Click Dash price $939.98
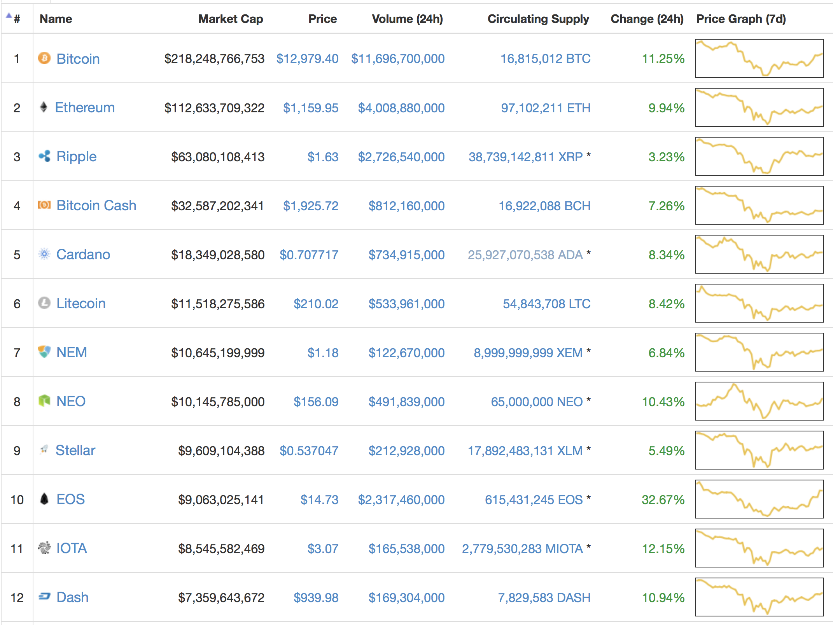 [316, 597]
